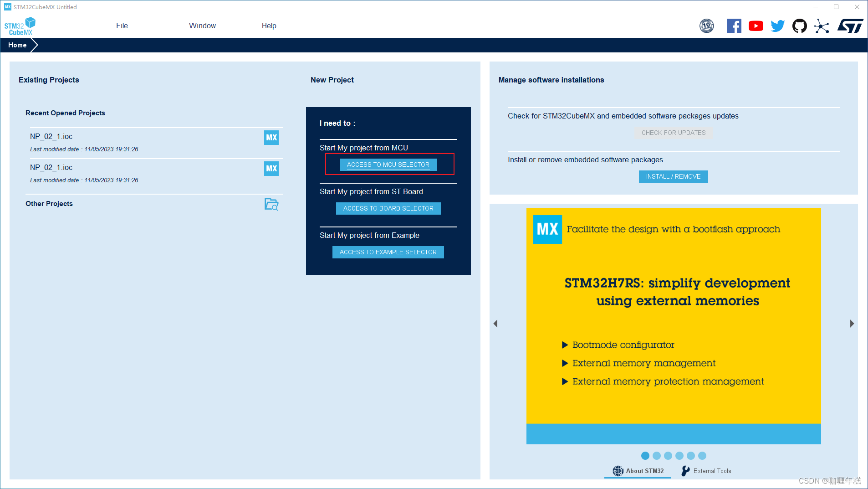Screen dimensions: 868x489
Task: Click the STM32H7RS promotional banner
Action: (x=674, y=326)
